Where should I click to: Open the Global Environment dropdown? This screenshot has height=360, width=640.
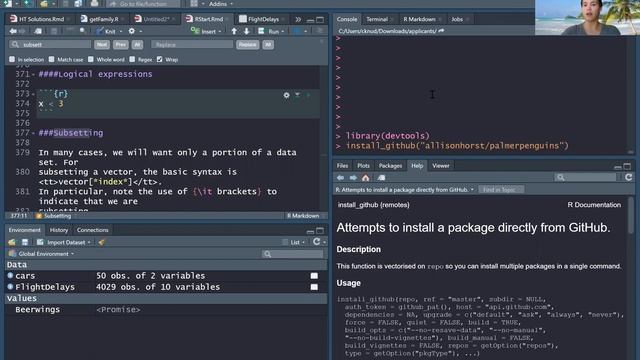click(41, 254)
